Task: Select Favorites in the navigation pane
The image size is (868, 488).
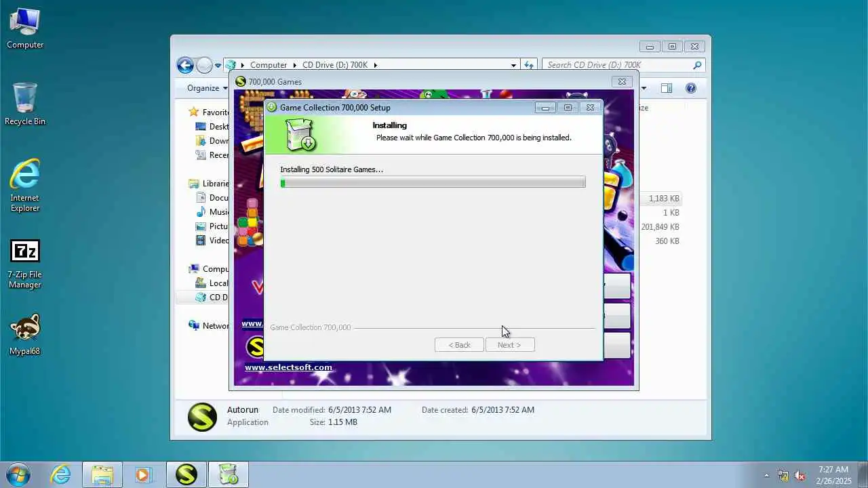Action: coord(209,113)
